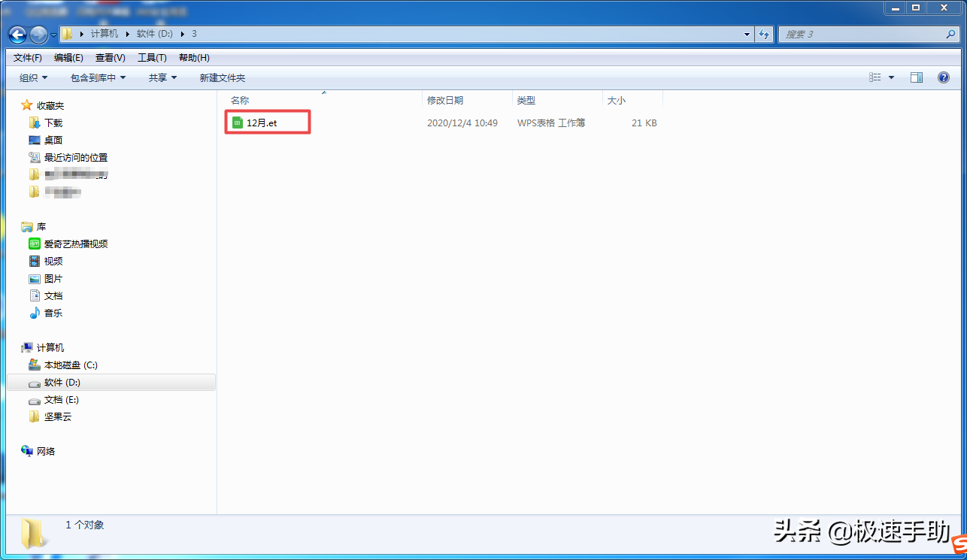Expand the 包含到库中 dropdown

coord(98,77)
